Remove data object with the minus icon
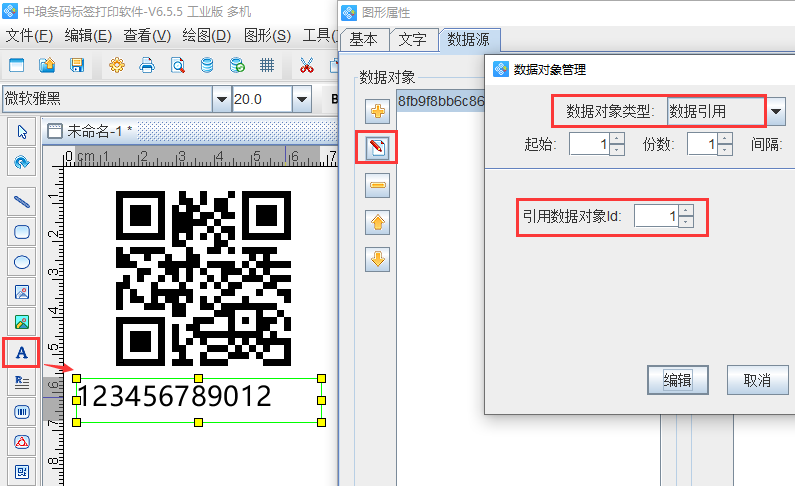The image size is (795, 486). coord(379,186)
